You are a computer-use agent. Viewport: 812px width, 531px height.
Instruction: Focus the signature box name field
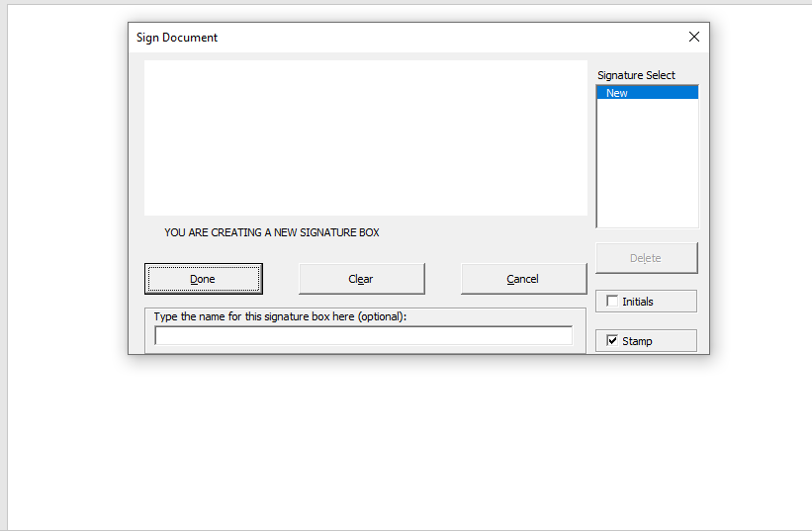[x=364, y=335]
